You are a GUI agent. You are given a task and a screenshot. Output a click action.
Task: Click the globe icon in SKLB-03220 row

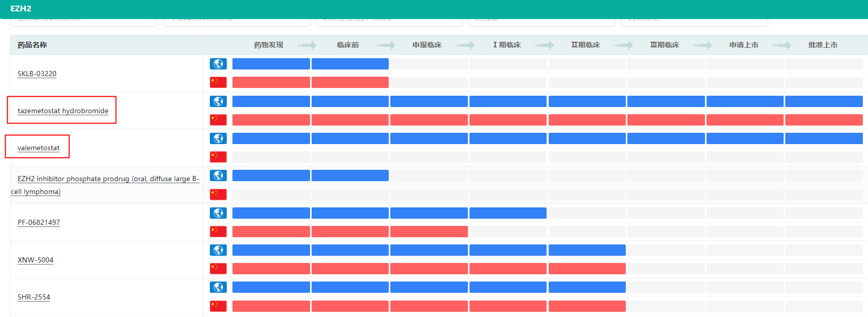point(218,64)
